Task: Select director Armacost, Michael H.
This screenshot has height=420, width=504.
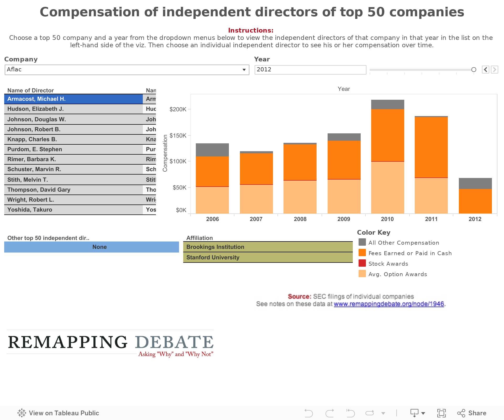Action: [73, 99]
